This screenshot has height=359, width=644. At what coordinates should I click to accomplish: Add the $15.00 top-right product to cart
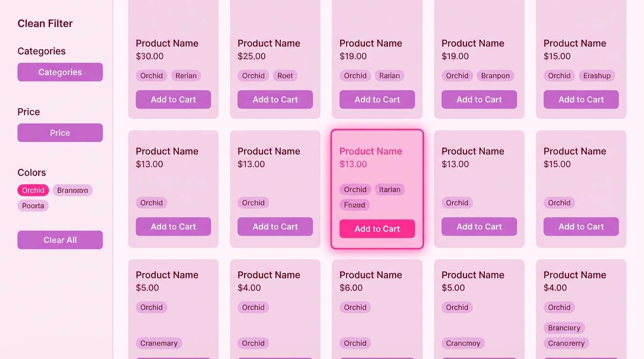(581, 100)
